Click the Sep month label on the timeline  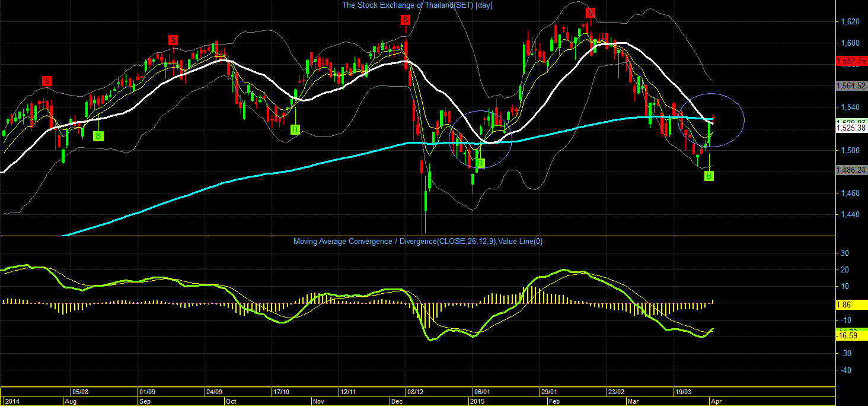pos(145,401)
